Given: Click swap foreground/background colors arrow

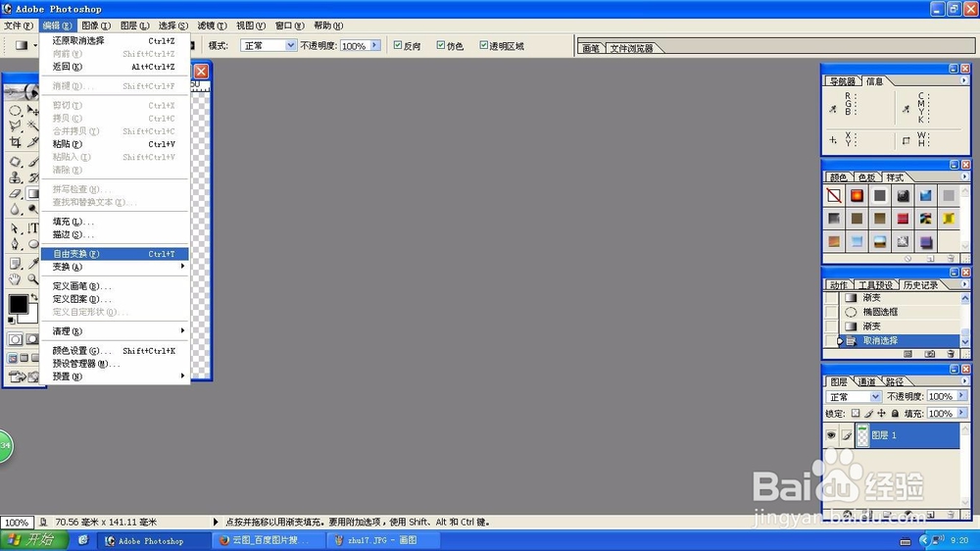Looking at the screenshot, I should point(33,297).
